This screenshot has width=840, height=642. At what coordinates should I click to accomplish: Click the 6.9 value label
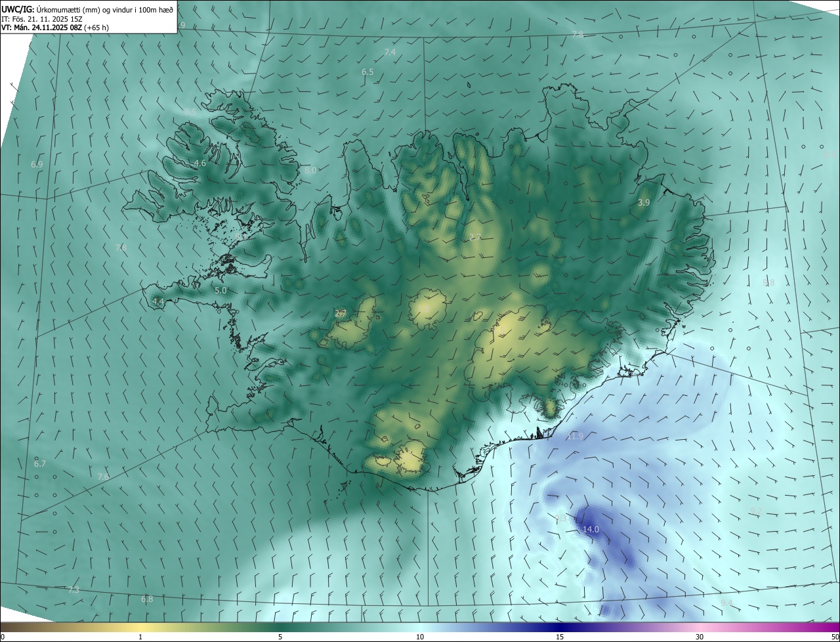pyautogui.click(x=37, y=164)
